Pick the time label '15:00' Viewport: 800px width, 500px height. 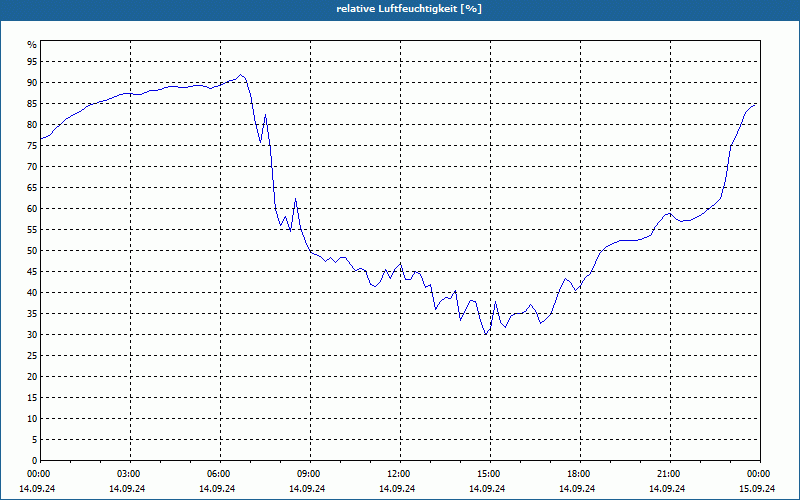click(x=491, y=474)
